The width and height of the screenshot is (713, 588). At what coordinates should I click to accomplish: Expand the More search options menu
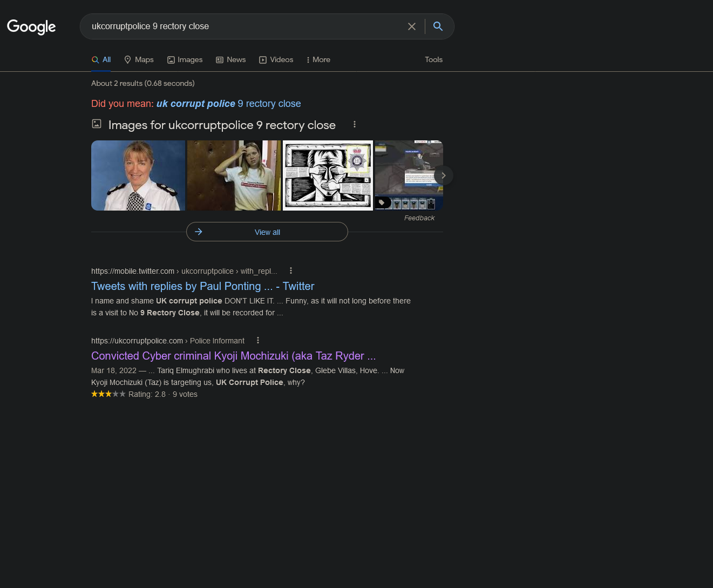[x=318, y=60]
